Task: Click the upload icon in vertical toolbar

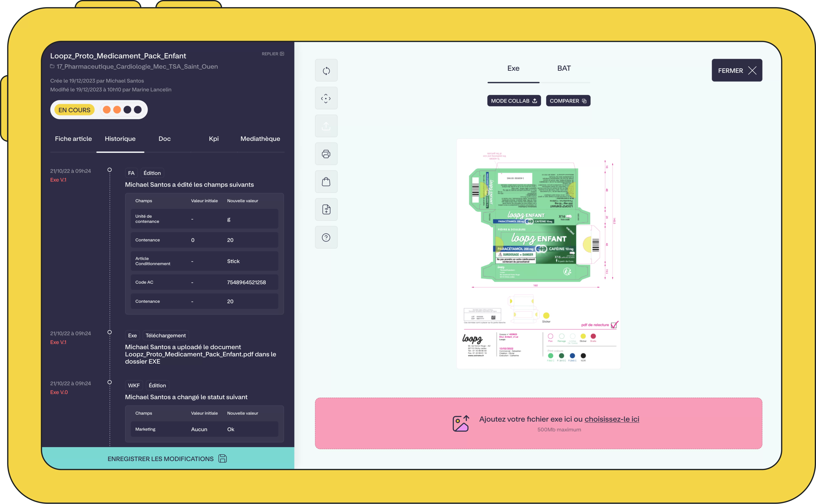Action: pyautogui.click(x=326, y=126)
